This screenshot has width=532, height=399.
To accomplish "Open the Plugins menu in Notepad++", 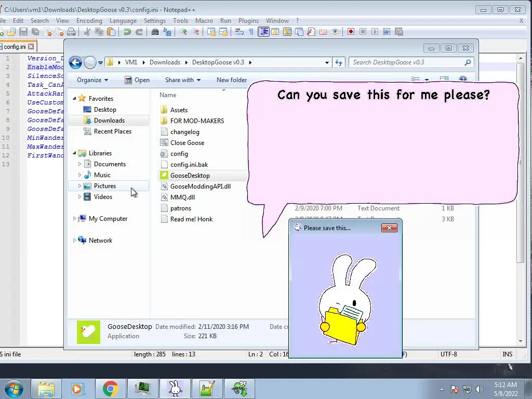I will [248, 21].
